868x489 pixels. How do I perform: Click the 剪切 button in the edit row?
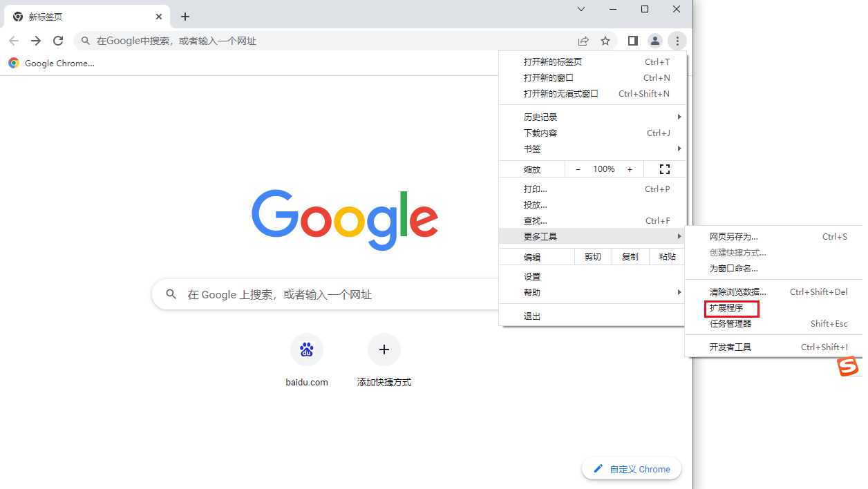coord(593,257)
